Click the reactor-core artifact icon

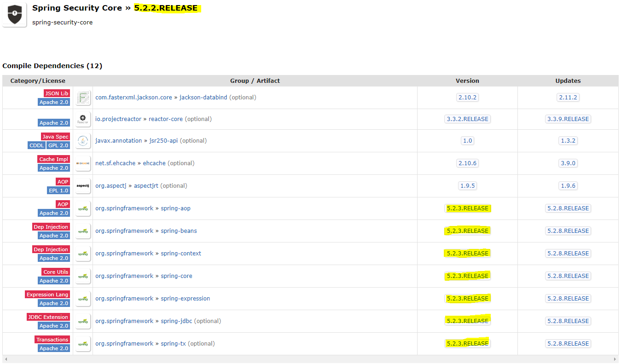tap(83, 119)
